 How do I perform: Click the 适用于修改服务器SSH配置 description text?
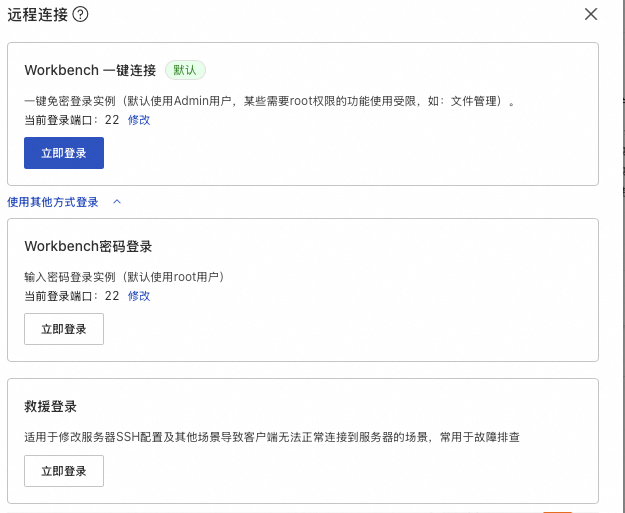[272, 437]
